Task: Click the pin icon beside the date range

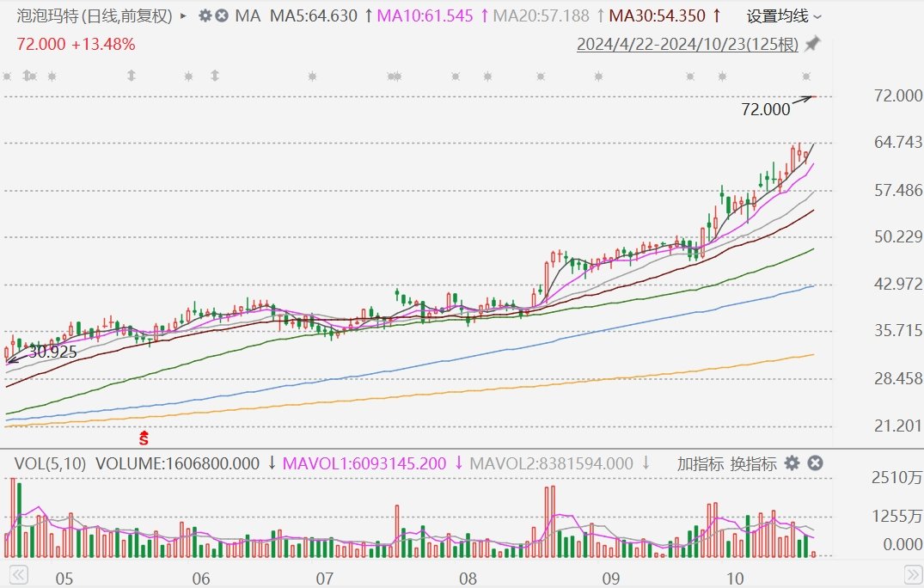Action: click(x=811, y=44)
